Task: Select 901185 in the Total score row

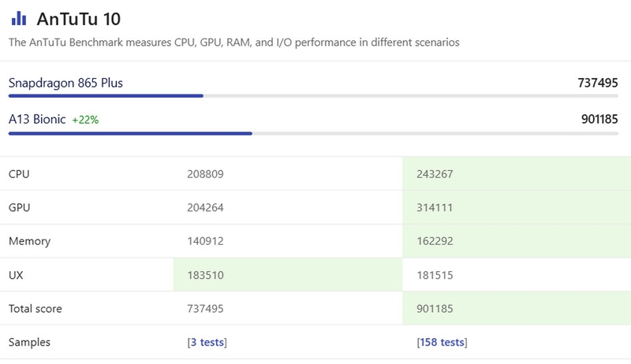Action: coord(435,309)
